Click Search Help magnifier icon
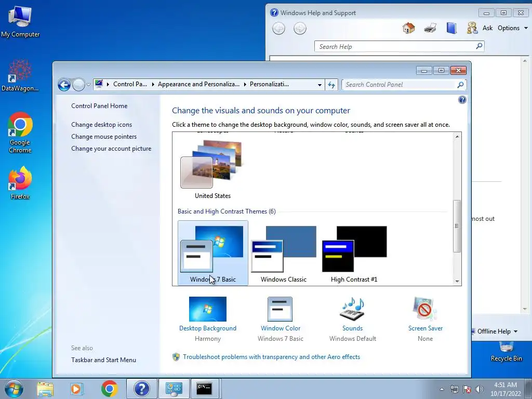The height and width of the screenshot is (399, 532). click(479, 46)
